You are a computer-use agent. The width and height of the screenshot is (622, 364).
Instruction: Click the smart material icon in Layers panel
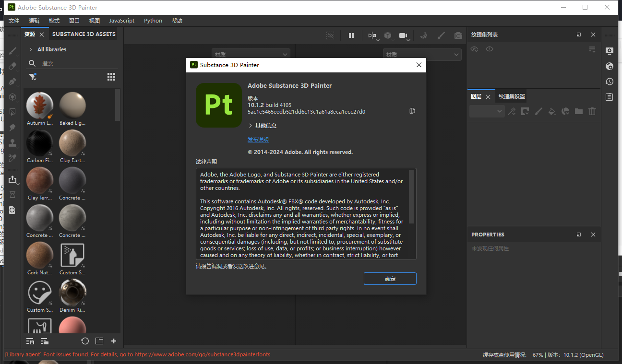(x=565, y=111)
